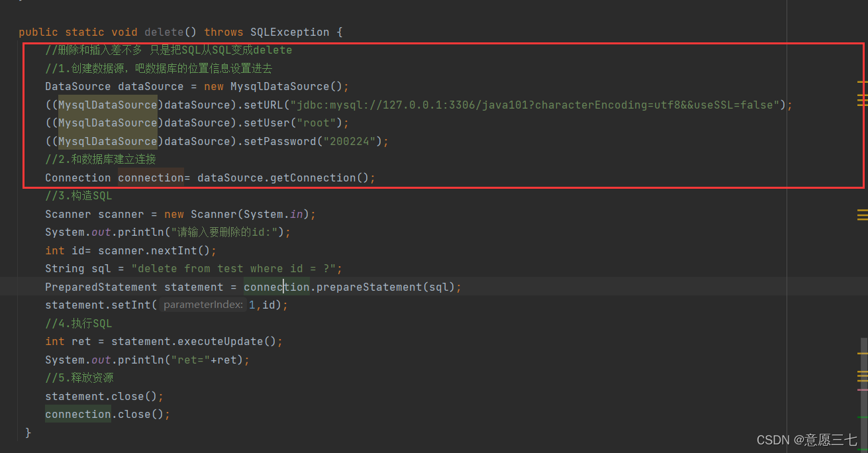Select the setURL method call
This screenshot has height=453, width=868.
click(x=266, y=105)
